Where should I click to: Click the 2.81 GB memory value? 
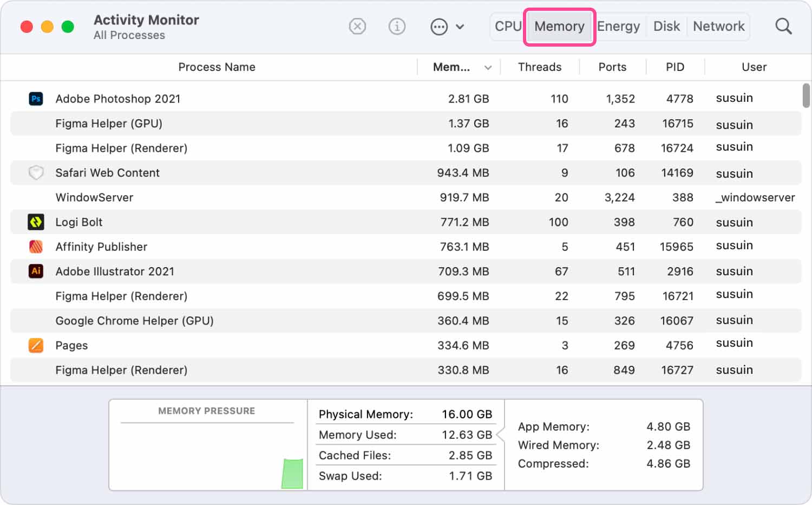point(468,99)
